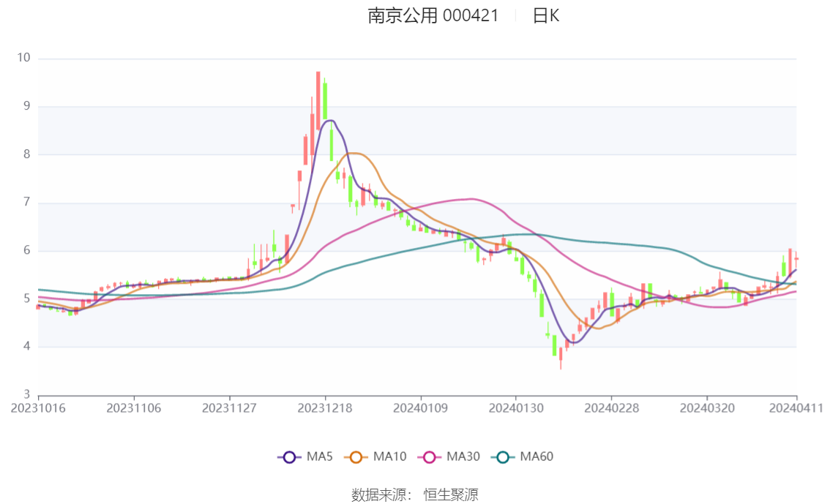The height and width of the screenshot is (504, 830).
Task: Click the tallest red candlestick near 9.7
Action: pos(318,100)
